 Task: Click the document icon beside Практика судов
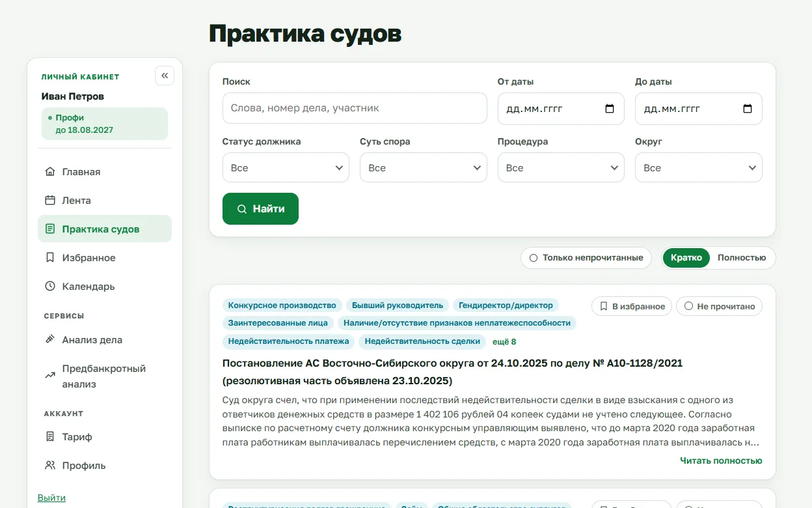[x=50, y=229]
